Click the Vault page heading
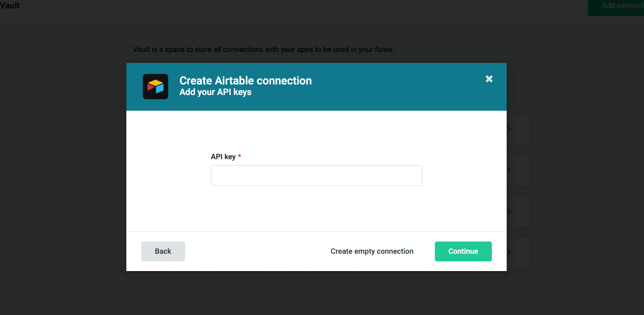 tap(10, 6)
